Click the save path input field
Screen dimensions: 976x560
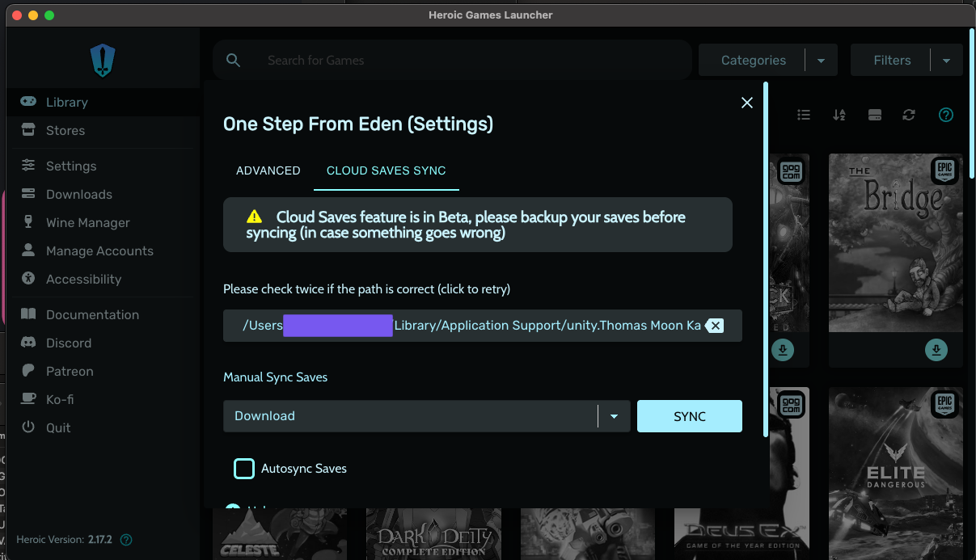[x=483, y=326]
